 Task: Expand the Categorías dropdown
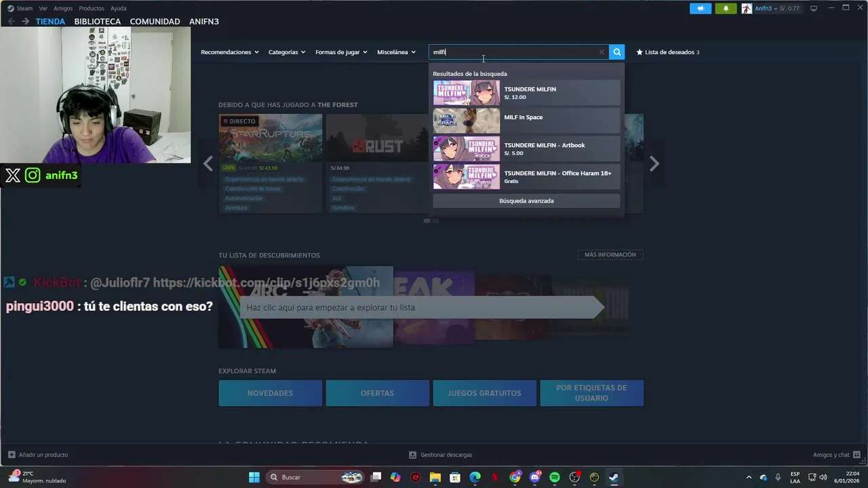(287, 52)
